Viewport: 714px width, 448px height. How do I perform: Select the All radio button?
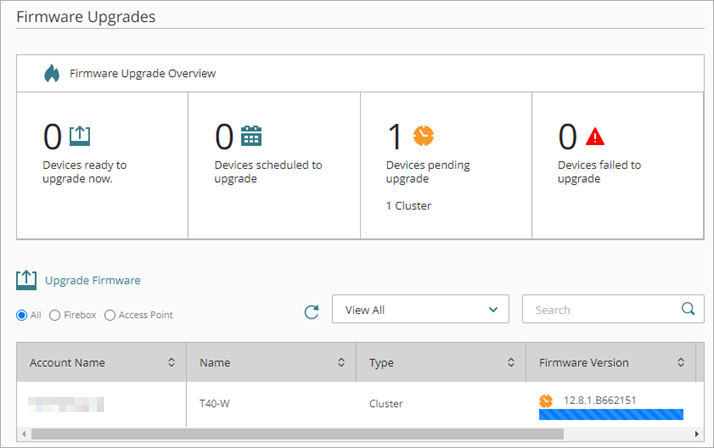click(x=22, y=315)
